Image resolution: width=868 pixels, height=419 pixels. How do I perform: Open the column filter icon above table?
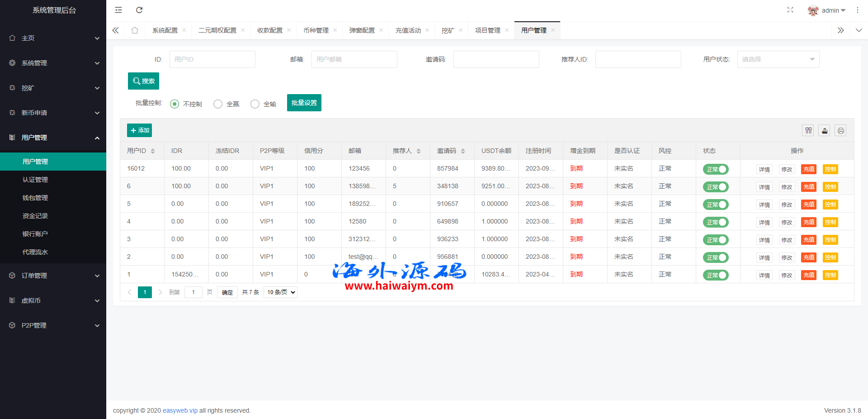pos(808,131)
